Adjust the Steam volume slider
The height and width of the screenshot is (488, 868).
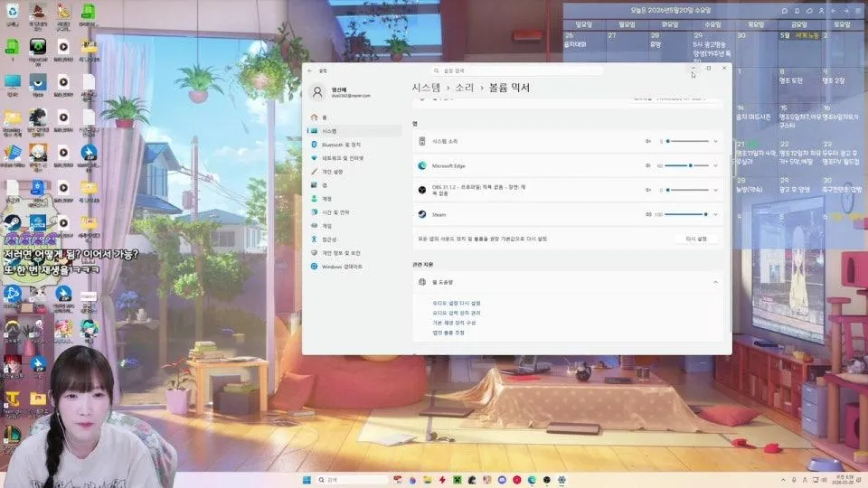(687, 214)
